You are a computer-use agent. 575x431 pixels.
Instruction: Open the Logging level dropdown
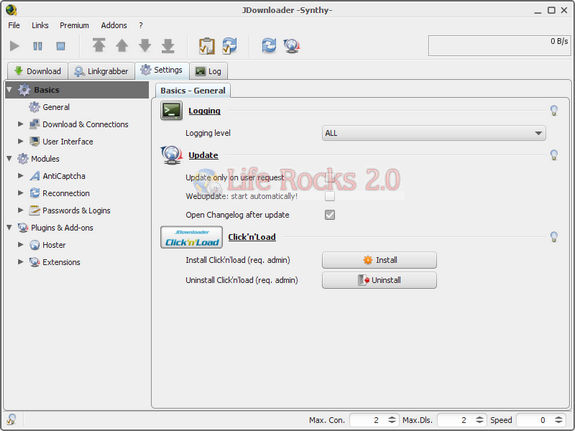(x=434, y=133)
